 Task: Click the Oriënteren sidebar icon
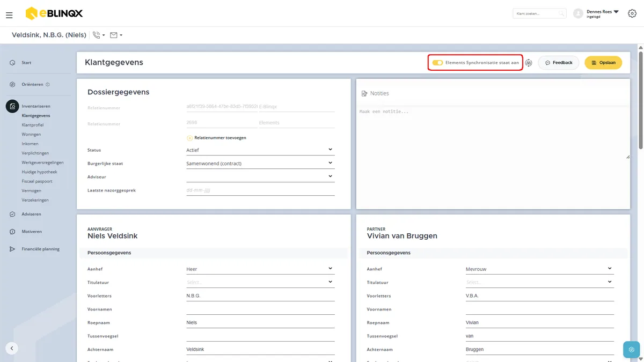pos(12,84)
